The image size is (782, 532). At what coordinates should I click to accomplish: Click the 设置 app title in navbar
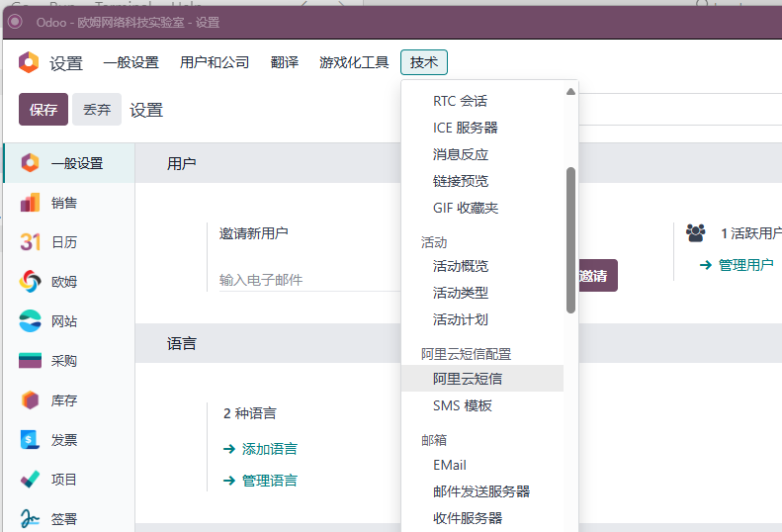(x=66, y=63)
